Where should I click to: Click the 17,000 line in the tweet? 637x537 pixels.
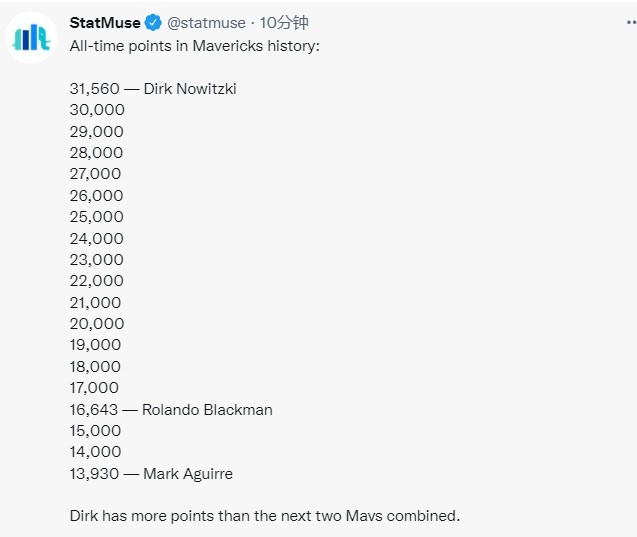tap(95, 387)
